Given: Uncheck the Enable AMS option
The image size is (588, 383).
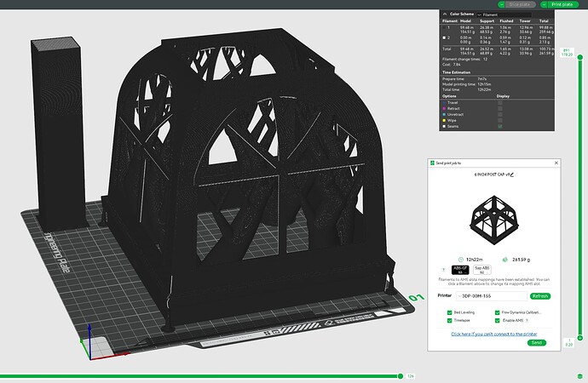Looking at the screenshot, I should click(498, 321).
